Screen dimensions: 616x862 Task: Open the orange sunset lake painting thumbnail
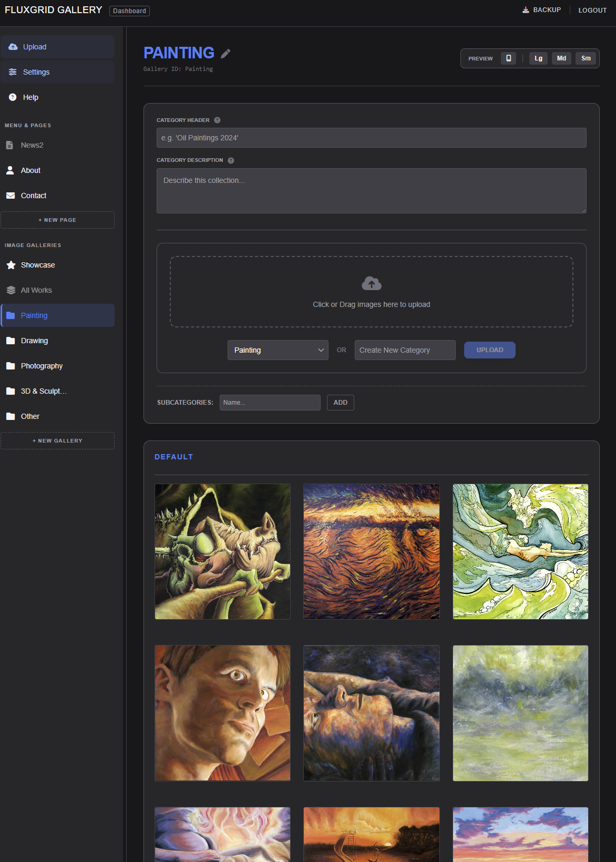pyautogui.click(x=372, y=835)
